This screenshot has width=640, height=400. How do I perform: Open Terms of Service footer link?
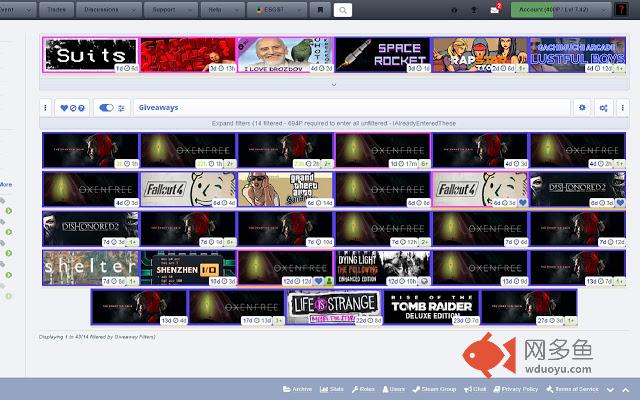coord(572,389)
